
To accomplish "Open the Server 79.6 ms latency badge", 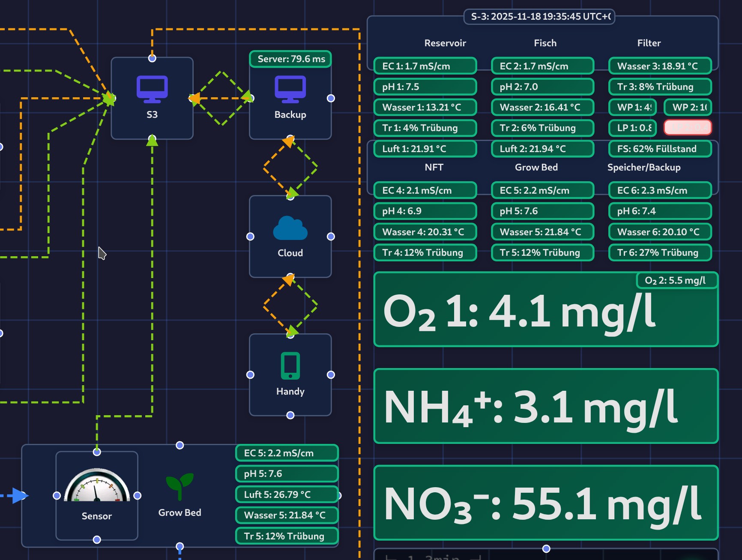I will point(291,59).
